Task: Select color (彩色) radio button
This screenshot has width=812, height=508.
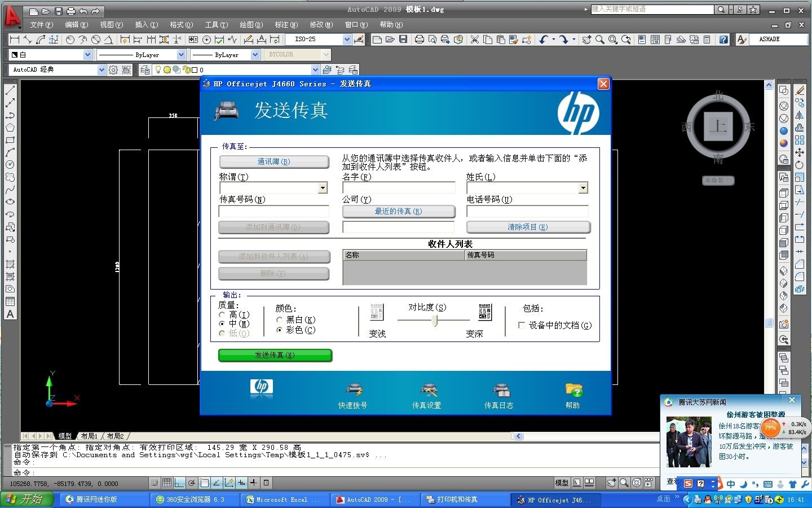Action: (x=279, y=330)
